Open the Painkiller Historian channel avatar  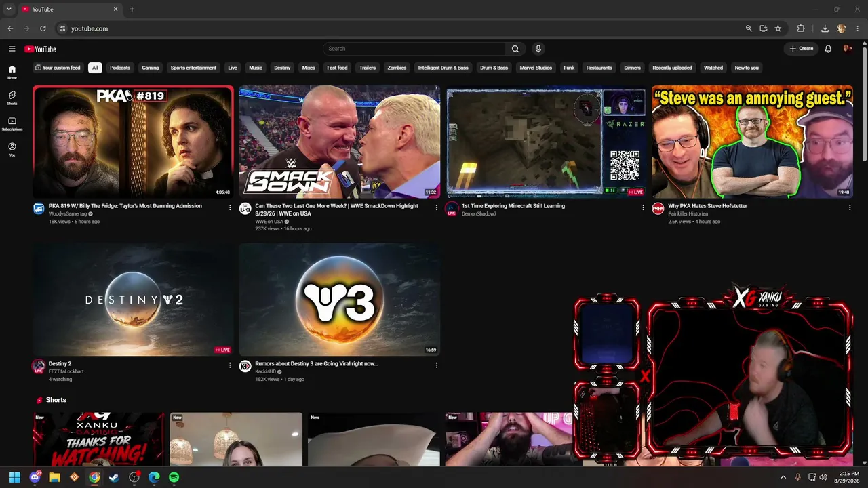pos(658,209)
